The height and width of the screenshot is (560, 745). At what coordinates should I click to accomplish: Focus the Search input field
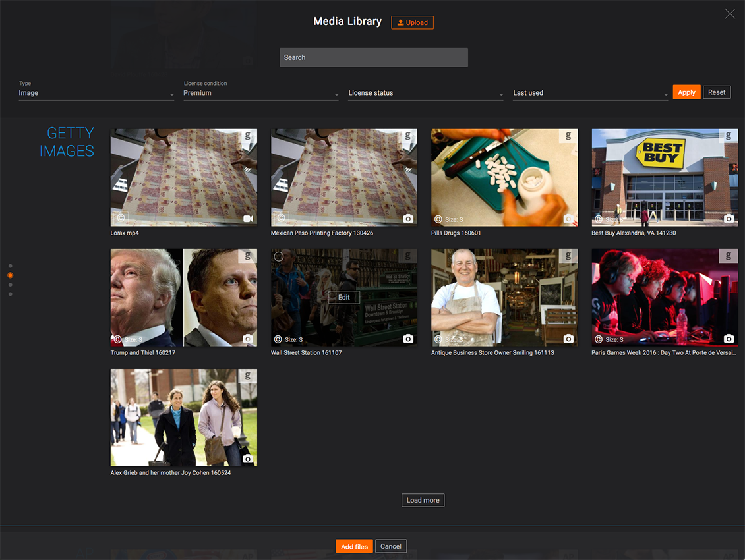(373, 57)
